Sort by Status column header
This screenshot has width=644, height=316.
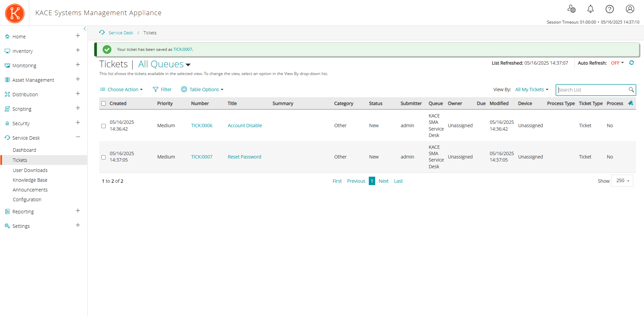click(x=375, y=103)
